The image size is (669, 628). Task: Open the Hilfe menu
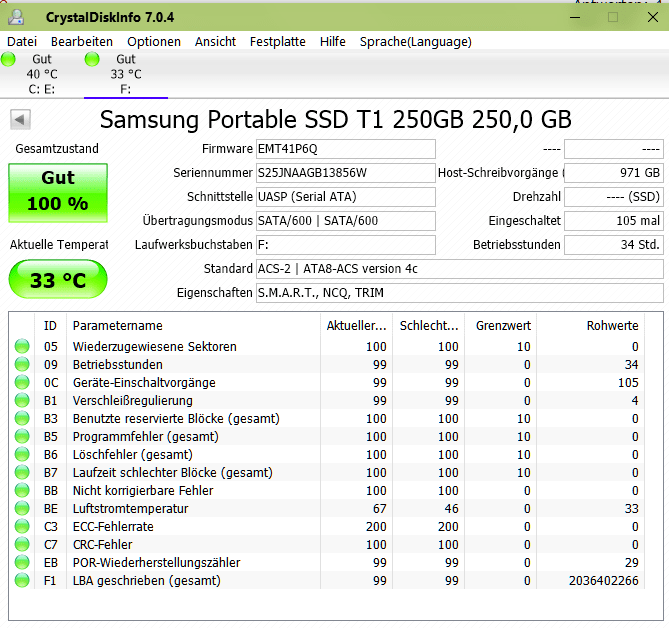(x=333, y=42)
